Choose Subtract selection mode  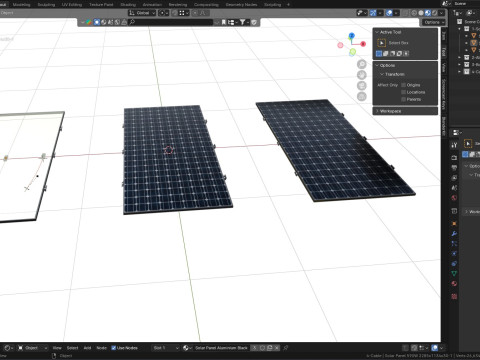pos(392,53)
